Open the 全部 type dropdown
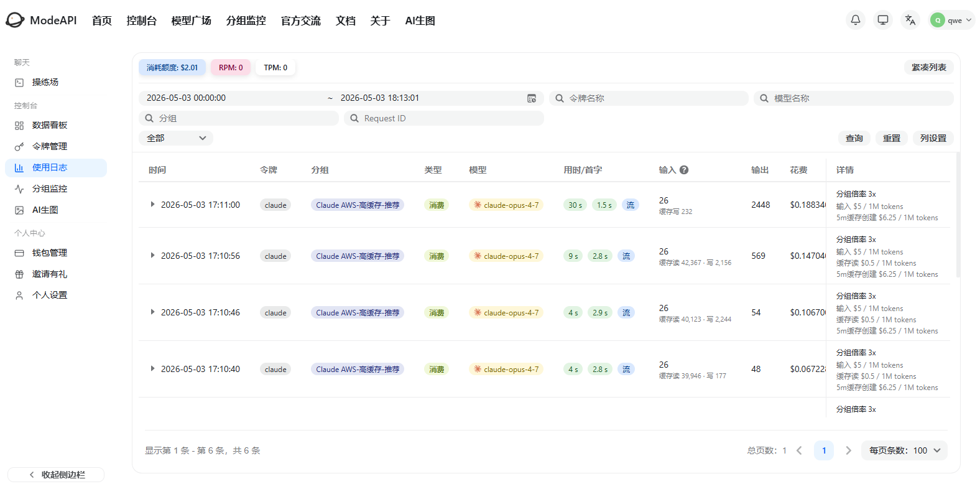This screenshot has width=980, height=489. pyautogui.click(x=176, y=138)
